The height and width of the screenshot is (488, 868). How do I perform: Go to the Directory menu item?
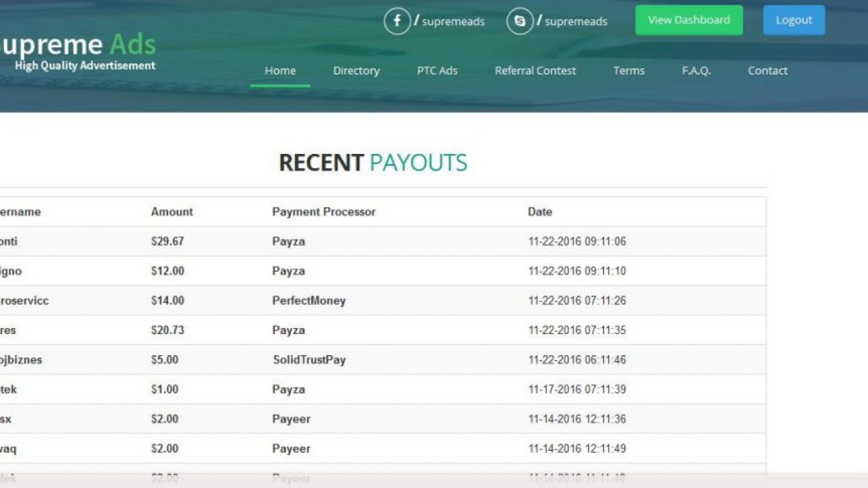(x=356, y=70)
